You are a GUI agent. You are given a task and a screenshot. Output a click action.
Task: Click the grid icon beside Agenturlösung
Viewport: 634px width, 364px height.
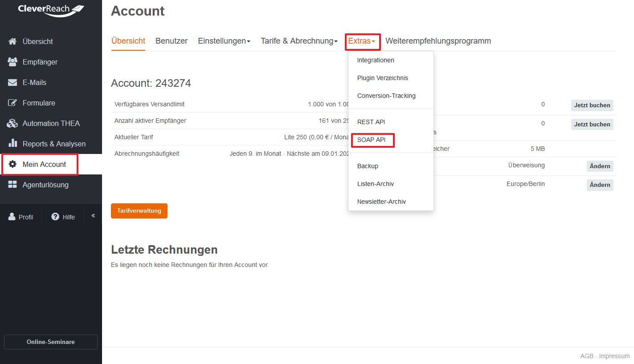coord(12,185)
